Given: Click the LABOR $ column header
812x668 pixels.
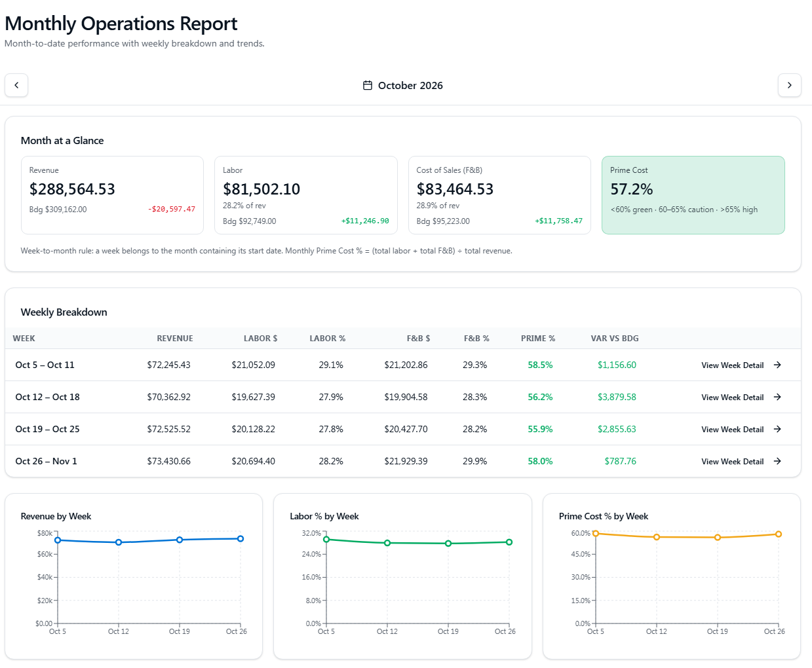Looking at the screenshot, I should (x=261, y=339).
